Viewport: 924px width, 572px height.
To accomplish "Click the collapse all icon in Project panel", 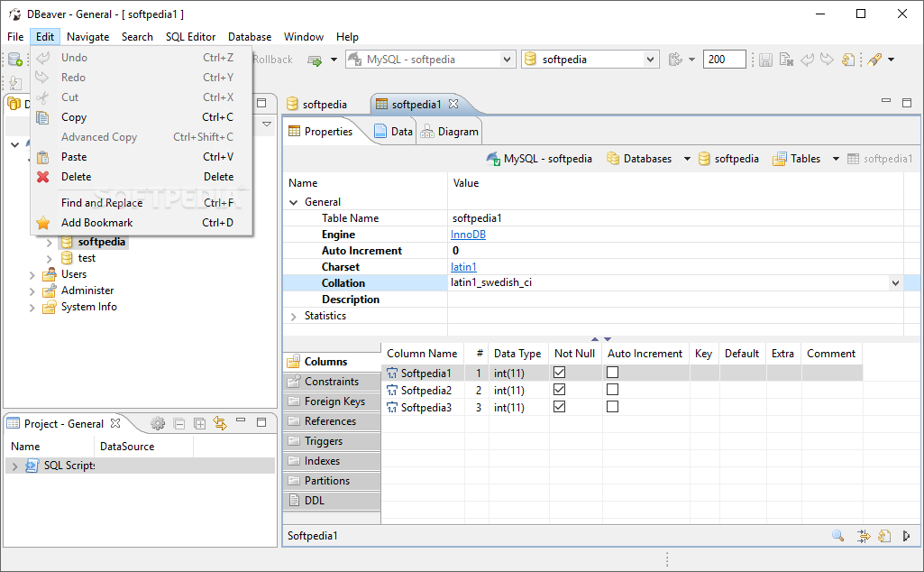I will (179, 423).
